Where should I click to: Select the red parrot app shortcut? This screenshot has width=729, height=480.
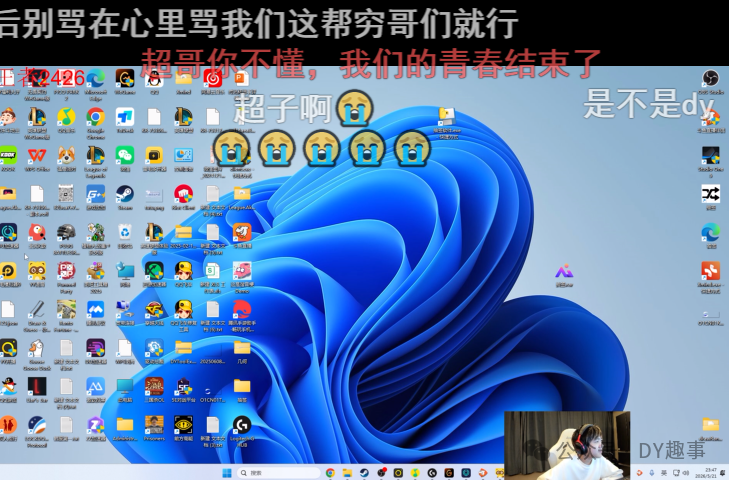(37, 236)
